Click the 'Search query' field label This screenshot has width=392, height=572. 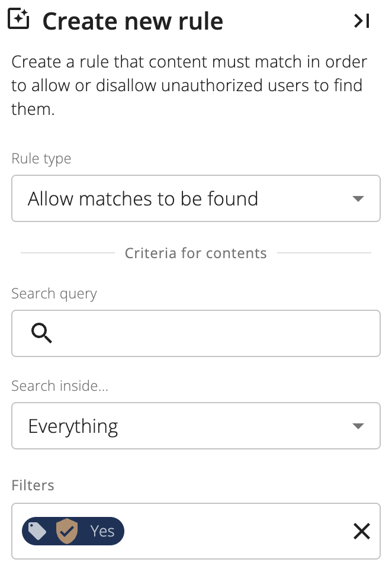pyautogui.click(x=54, y=294)
